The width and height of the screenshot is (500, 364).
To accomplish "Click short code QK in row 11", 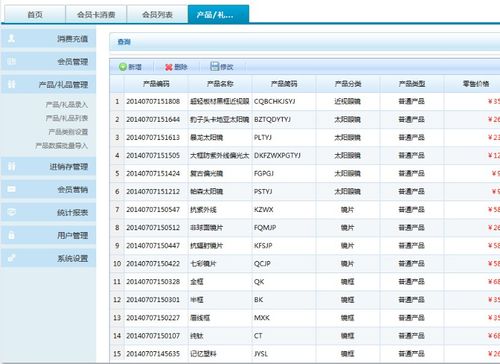I will coord(259,281).
